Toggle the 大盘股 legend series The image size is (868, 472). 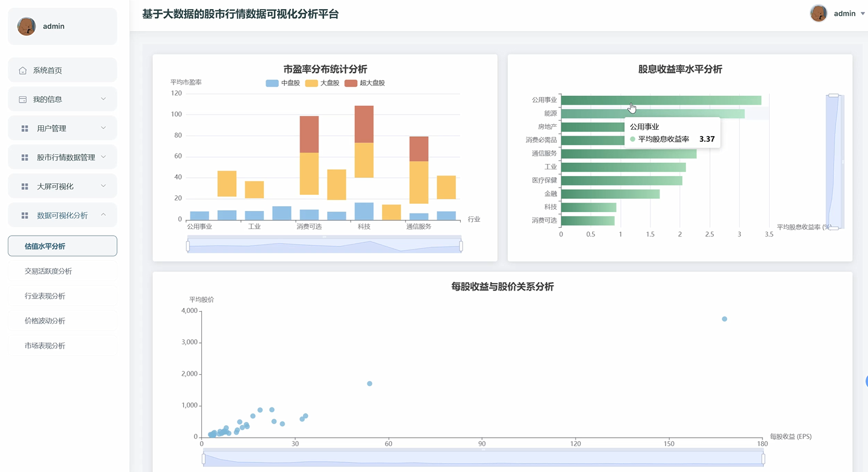[322, 83]
